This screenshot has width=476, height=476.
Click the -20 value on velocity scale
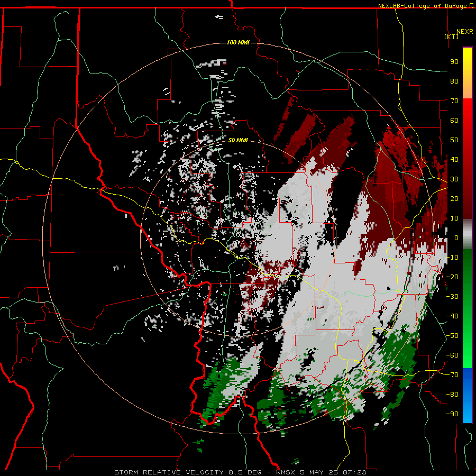[452, 277]
